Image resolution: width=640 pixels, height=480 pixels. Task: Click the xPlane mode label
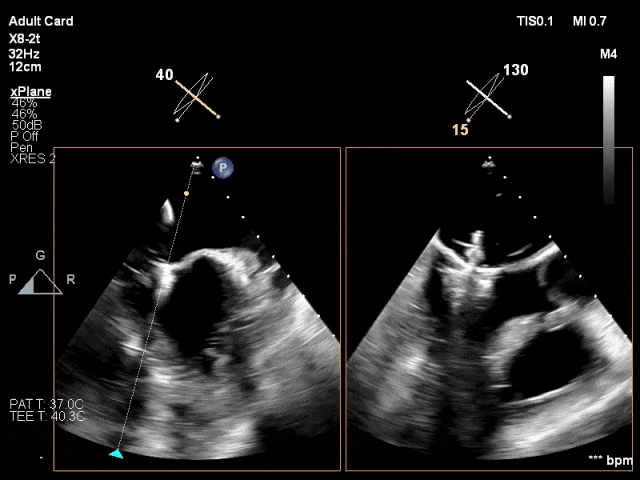31,92
